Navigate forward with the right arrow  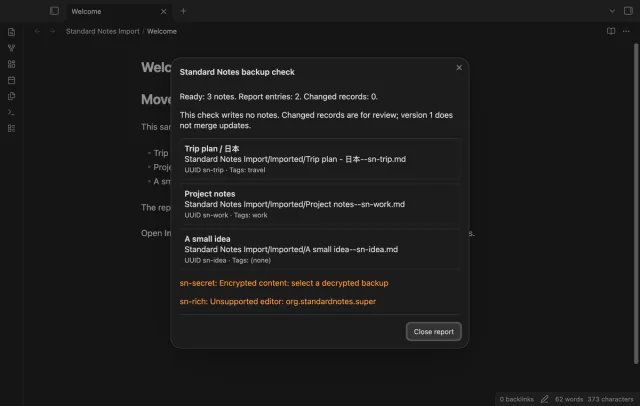pyautogui.click(x=52, y=31)
